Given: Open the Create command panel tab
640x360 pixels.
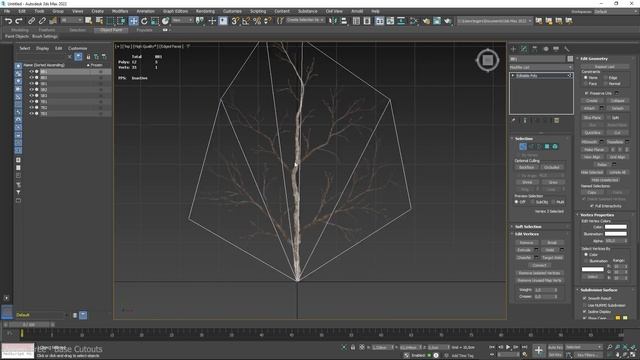Looking at the screenshot, I should 513,49.
